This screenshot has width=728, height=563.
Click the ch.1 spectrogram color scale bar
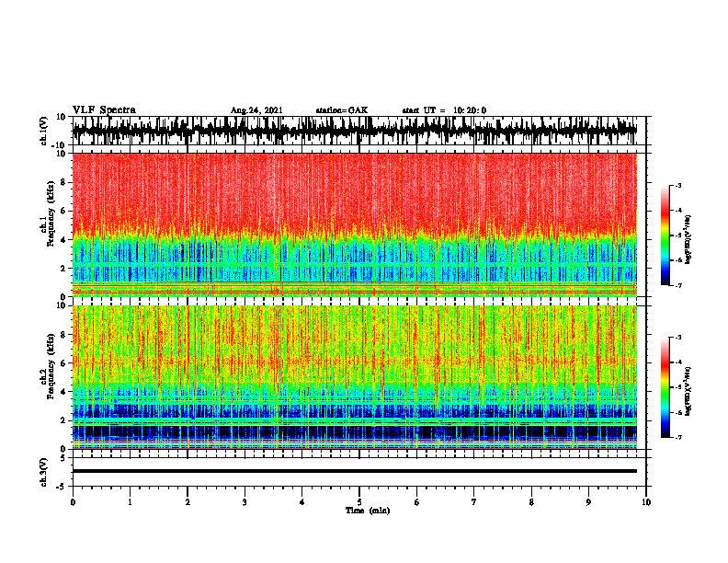[x=665, y=236]
